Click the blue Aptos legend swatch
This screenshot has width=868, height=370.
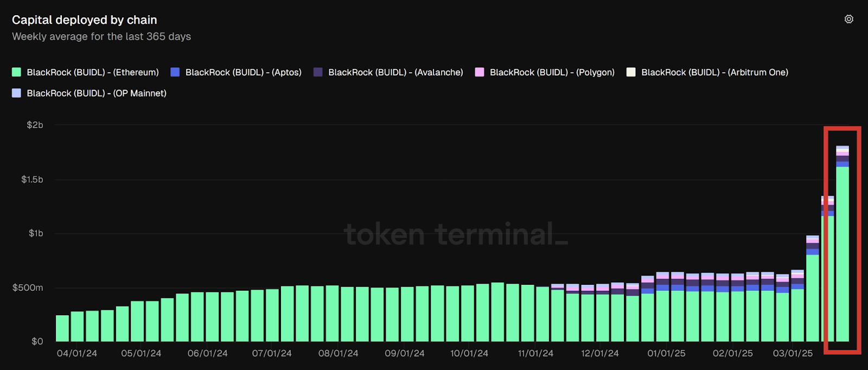[175, 72]
